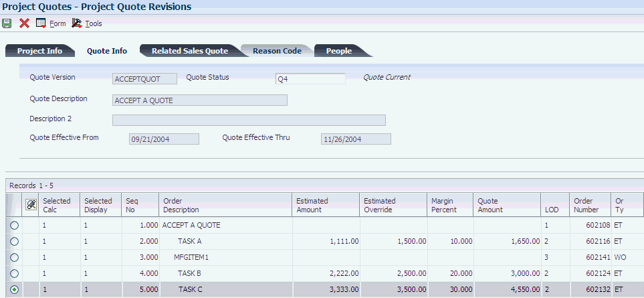Select the TASK A row radio button
The image size is (644, 298).
point(14,241)
